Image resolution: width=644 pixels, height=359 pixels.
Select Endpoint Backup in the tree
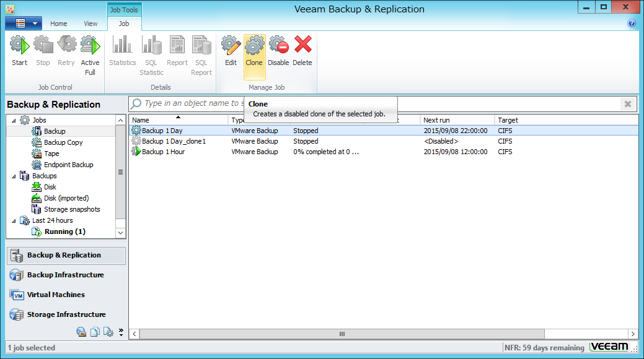pos(69,165)
